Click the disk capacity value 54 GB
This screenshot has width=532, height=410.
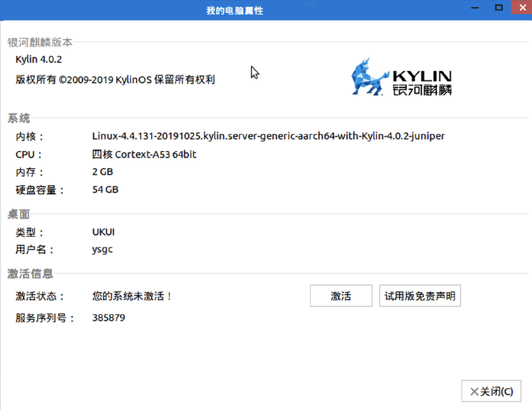pyautogui.click(x=105, y=190)
